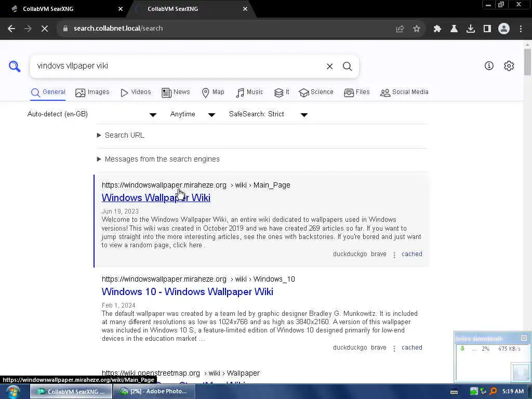Go back using browser back arrow
The width and height of the screenshot is (532, 399).
(11, 29)
